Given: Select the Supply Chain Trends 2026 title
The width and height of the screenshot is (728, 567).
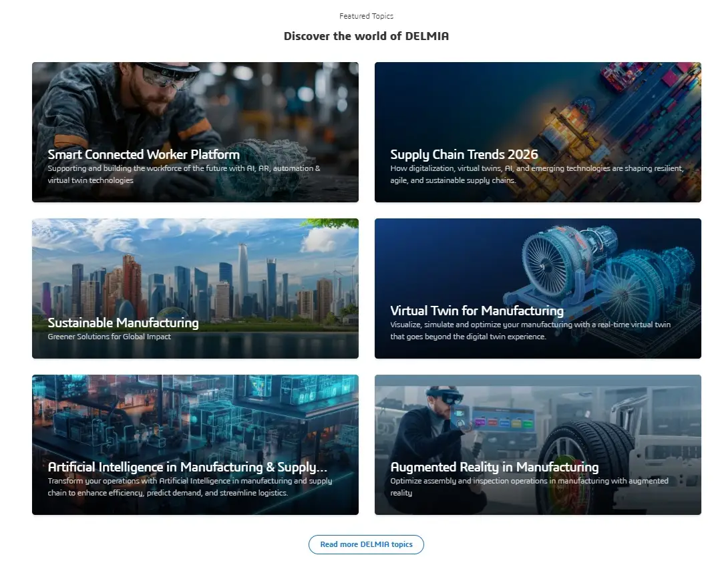Looking at the screenshot, I should (464, 154).
